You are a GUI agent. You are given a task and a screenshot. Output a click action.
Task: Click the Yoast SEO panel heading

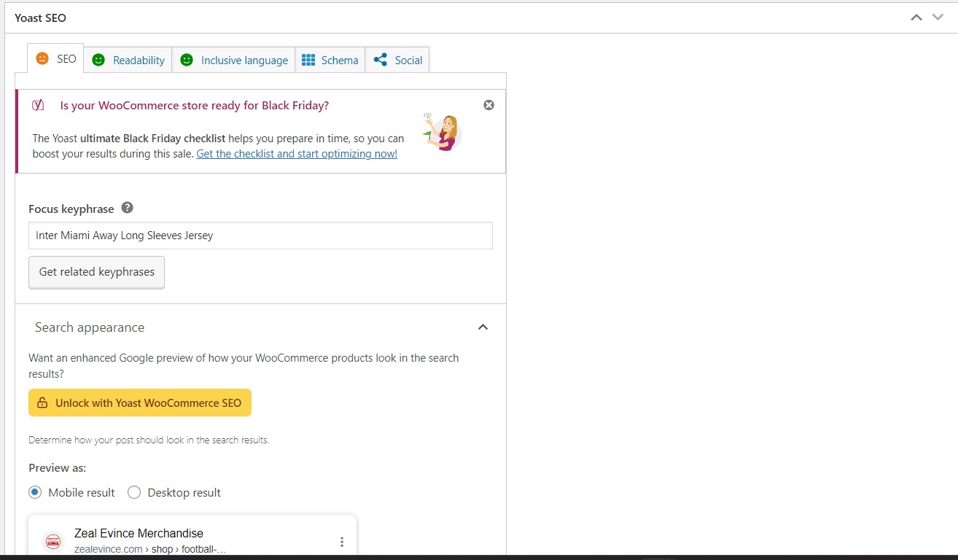click(x=40, y=17)
